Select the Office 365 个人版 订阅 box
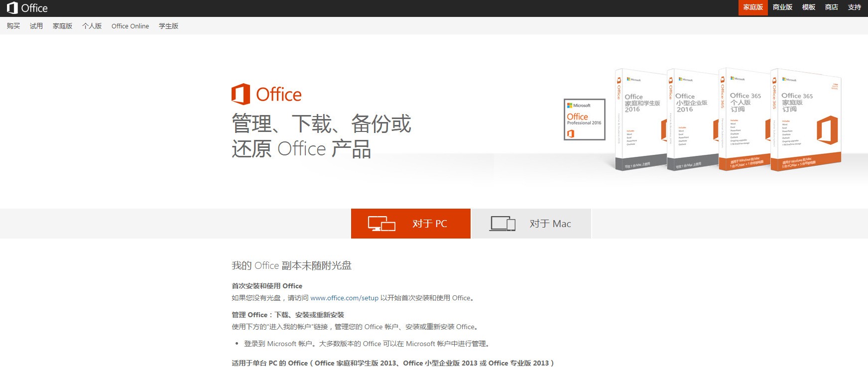This screenshot has height=369, width=868. point(744,120)
